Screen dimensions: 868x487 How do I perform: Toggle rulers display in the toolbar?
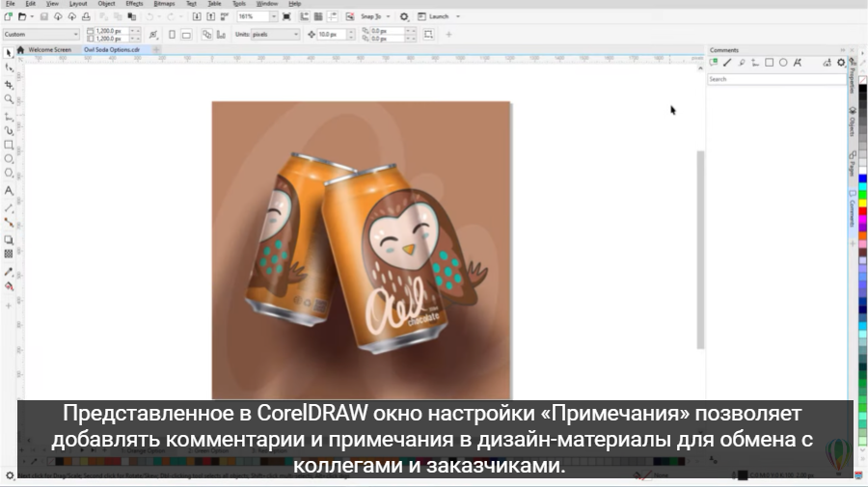click(305, 16)
